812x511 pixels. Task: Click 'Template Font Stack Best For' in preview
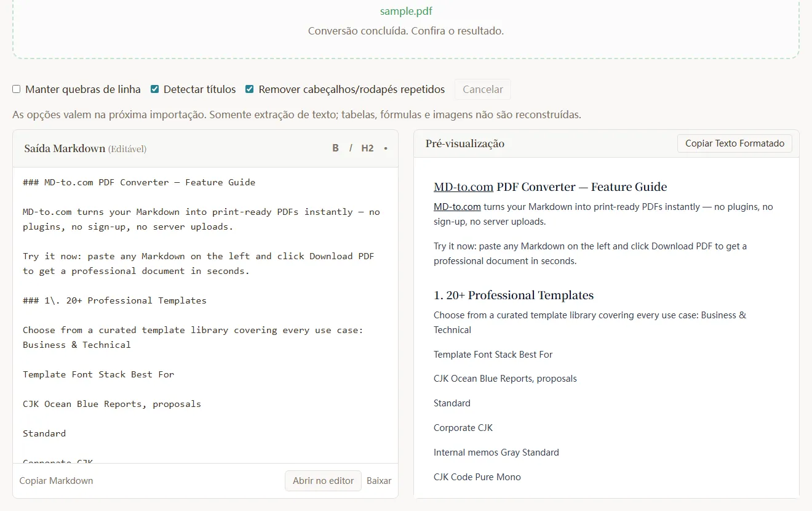[493, 355]
